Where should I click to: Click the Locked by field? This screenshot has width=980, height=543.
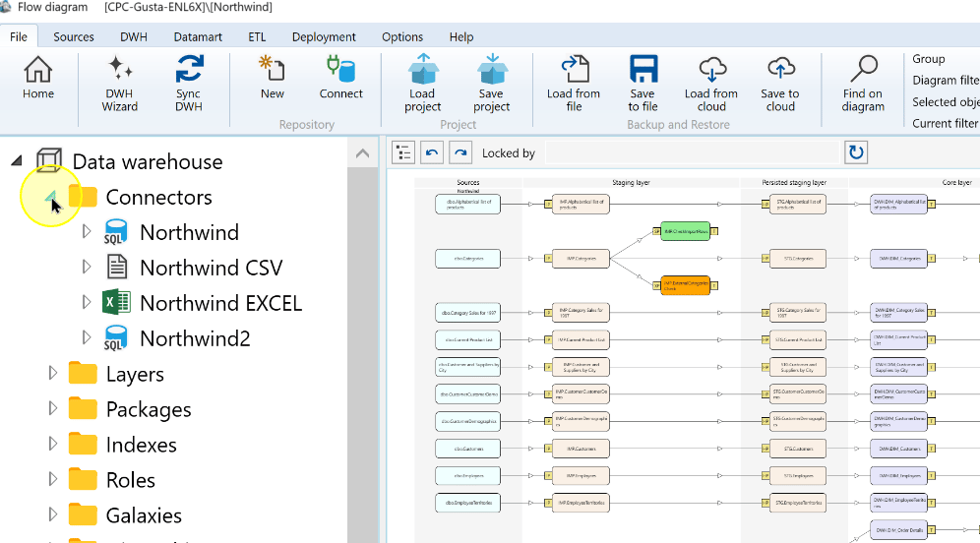click(692, 153)
